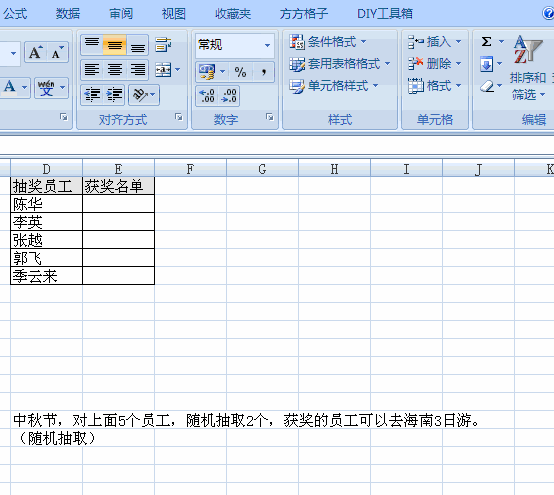
Task: Expand the 插入 dropdown arrow
Action: point(459,42)
